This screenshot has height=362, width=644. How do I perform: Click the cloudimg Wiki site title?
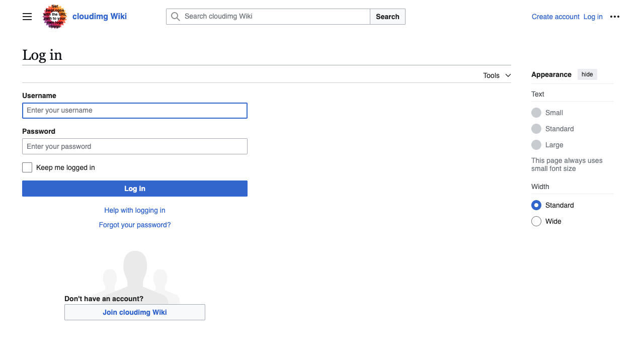click(x=100, y=16)
